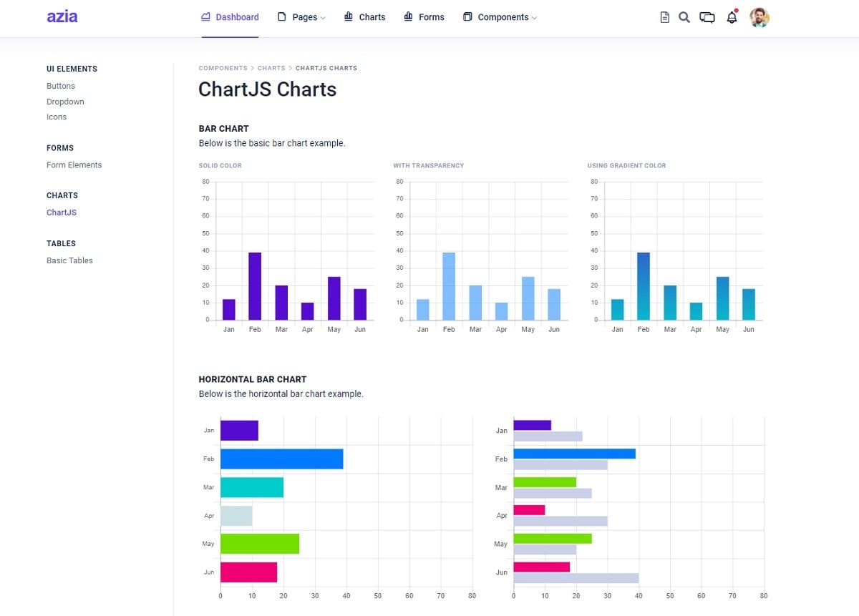The width and height of the screenshot is (859, 616).
Task: Click the blue Feb bar in right grouped chart
Action: 575,454
